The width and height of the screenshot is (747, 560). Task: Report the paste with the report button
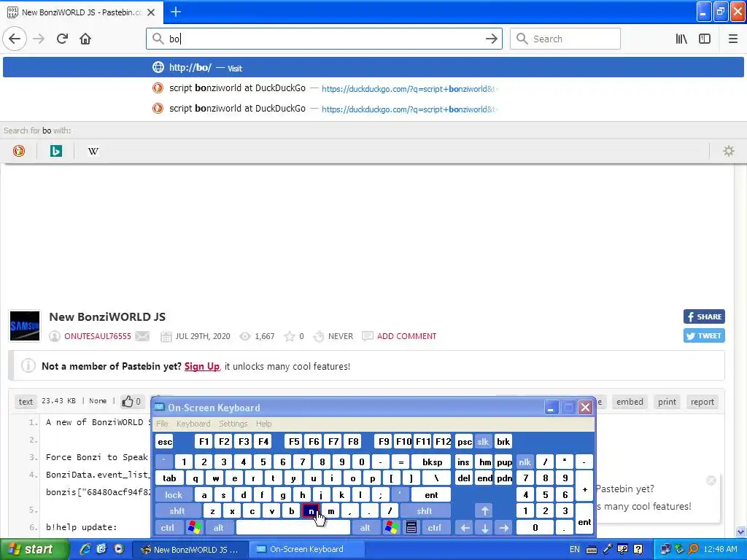pos(703,402)
